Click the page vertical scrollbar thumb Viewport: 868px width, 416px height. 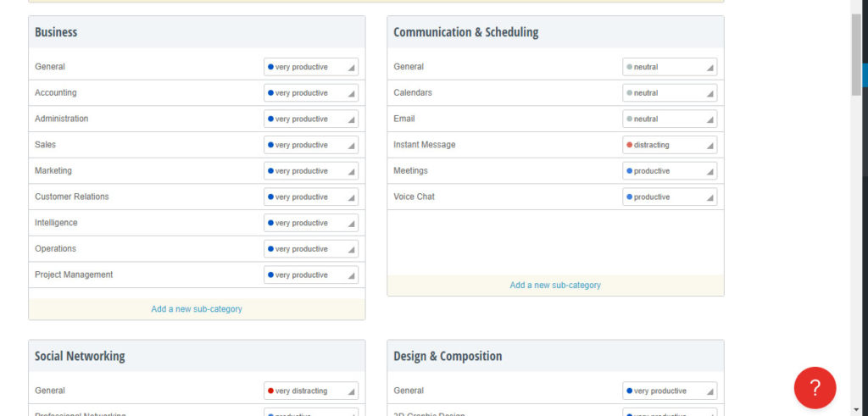point(856,55)
